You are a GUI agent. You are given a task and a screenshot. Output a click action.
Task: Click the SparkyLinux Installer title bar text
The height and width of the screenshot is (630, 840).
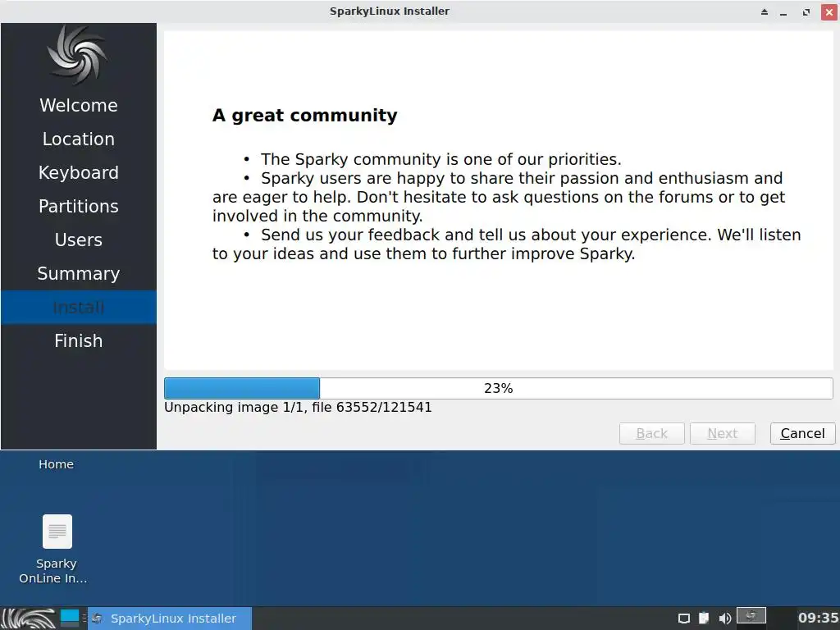390,11
